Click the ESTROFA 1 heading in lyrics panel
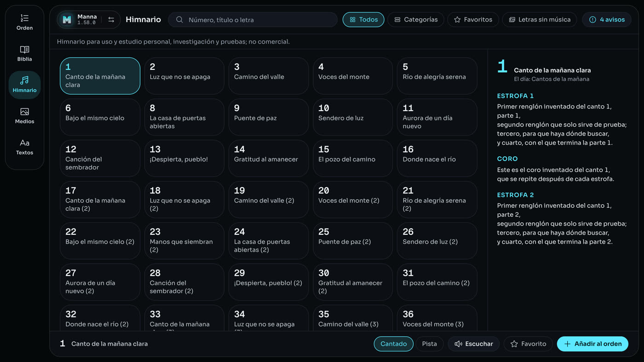 coord(515,96)
